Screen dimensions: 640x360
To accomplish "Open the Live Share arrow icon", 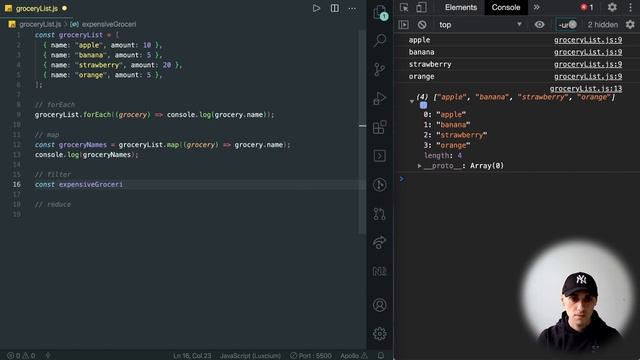I will (380, 242).
